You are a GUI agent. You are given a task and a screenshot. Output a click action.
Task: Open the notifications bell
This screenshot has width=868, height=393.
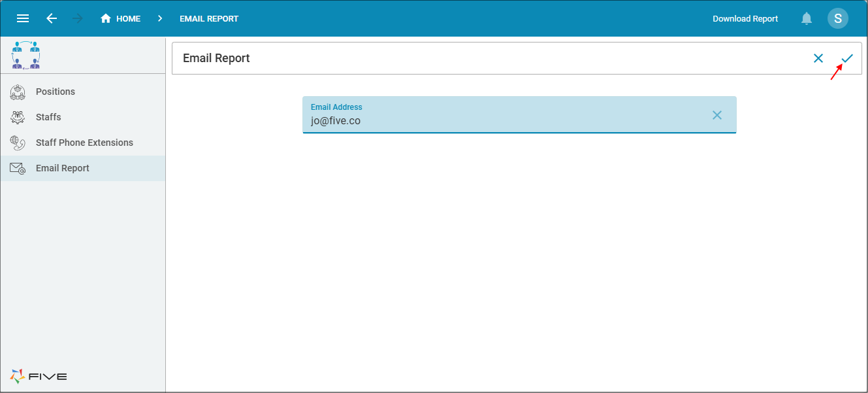point(807,18)
